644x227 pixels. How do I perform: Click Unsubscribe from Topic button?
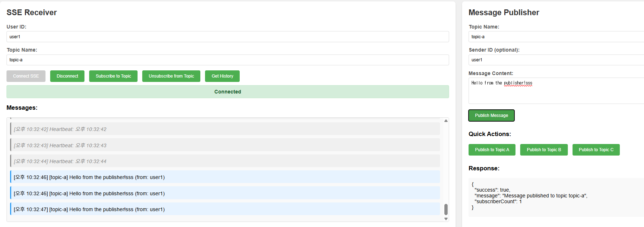click(x=171, y=76)
